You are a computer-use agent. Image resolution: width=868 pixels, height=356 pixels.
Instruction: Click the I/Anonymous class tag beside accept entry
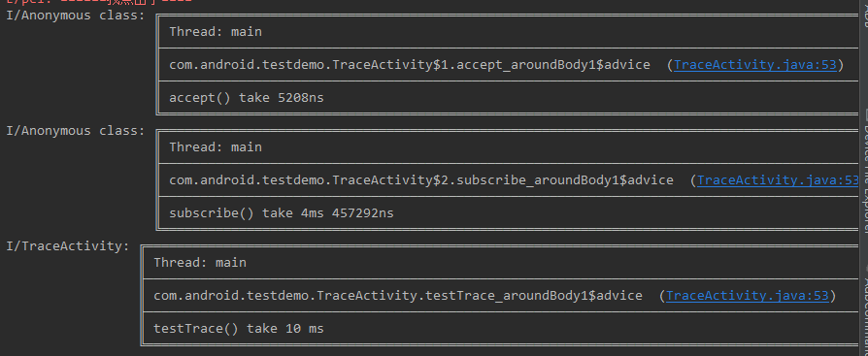point(76,16)
